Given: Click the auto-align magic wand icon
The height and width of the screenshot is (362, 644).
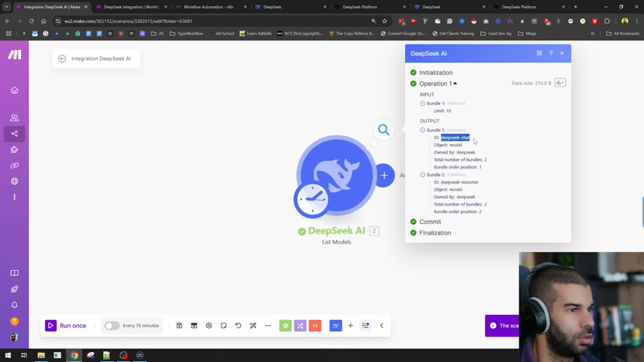Looking at the screenshot, I should (x=253, y=326).
